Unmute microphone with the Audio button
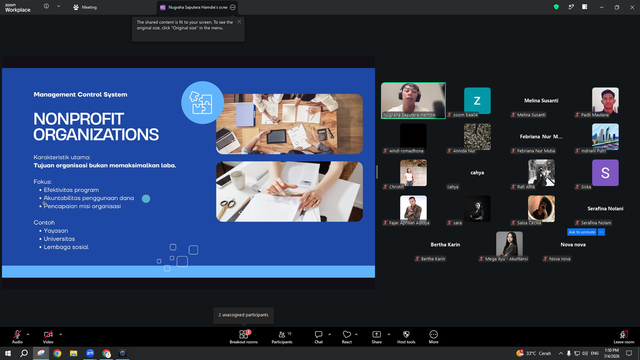 [x=17, y=337]
